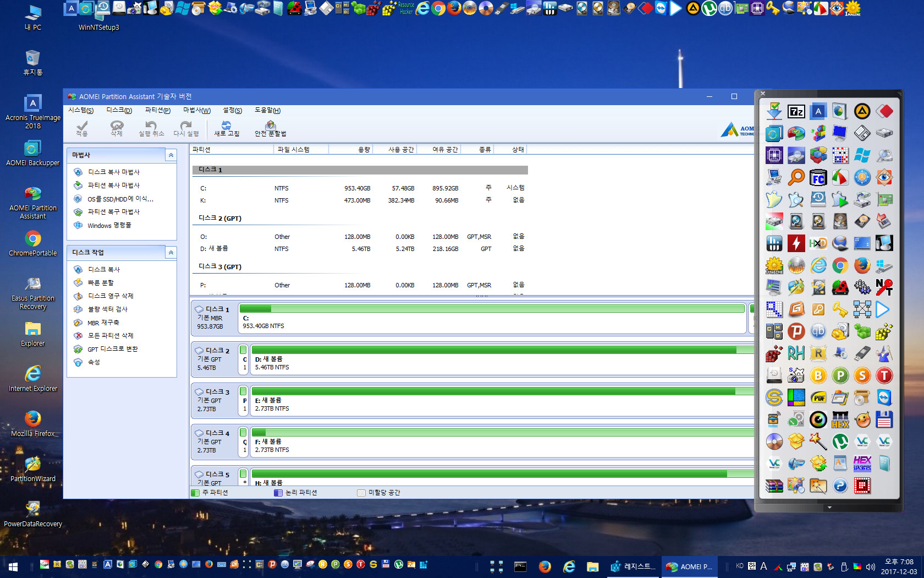Viewport: 924px width, 578px height.
Task: Open Easus Partition Recovery desktop icon
Action: point(33,293)
